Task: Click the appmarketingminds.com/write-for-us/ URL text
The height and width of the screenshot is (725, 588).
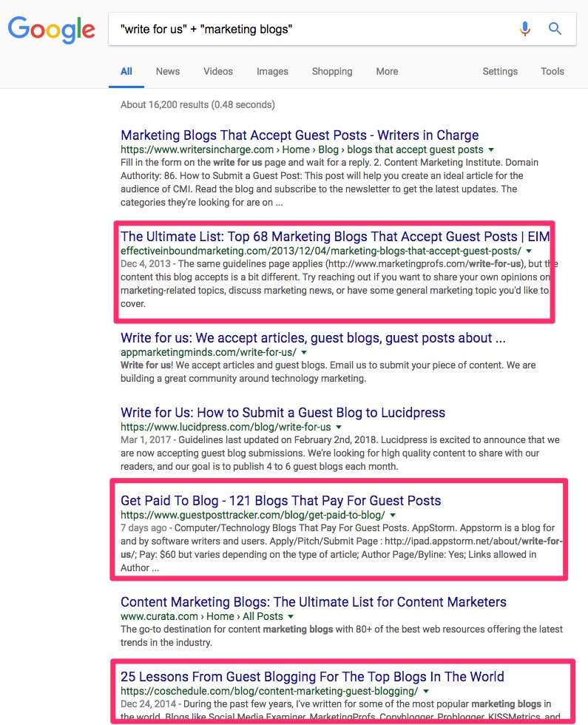Action: (x=209, y=352)
